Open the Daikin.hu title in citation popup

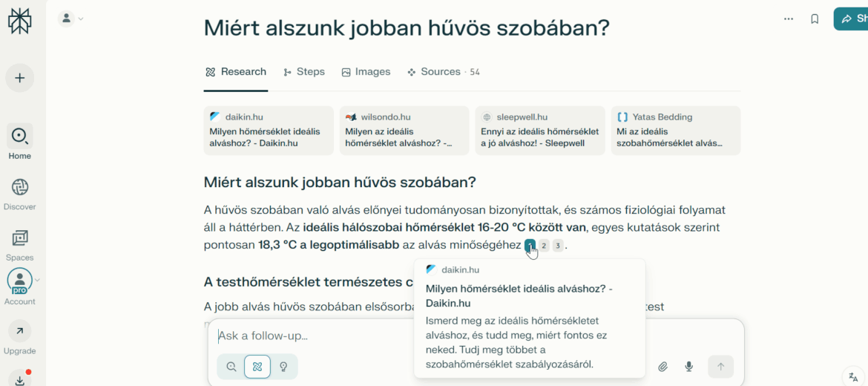519,296
